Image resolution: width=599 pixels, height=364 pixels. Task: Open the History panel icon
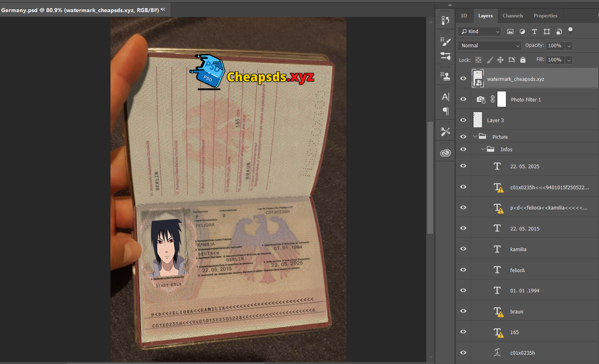coord(445,20)
